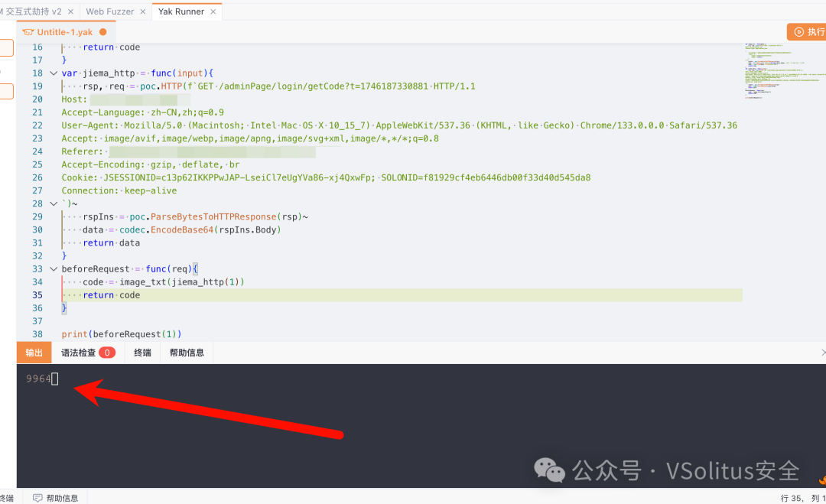Click the code = image_txt line

pyautogui.click(x=164, y=282)
